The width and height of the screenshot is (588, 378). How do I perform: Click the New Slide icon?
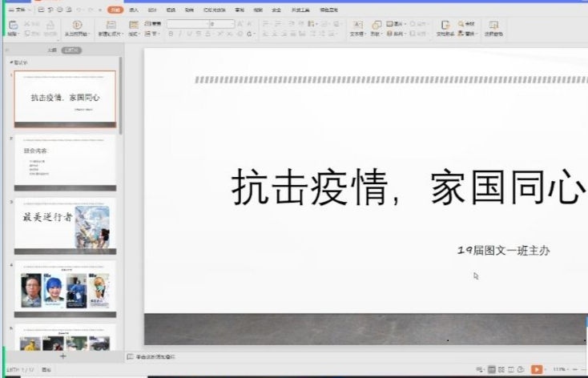point(111,26)
